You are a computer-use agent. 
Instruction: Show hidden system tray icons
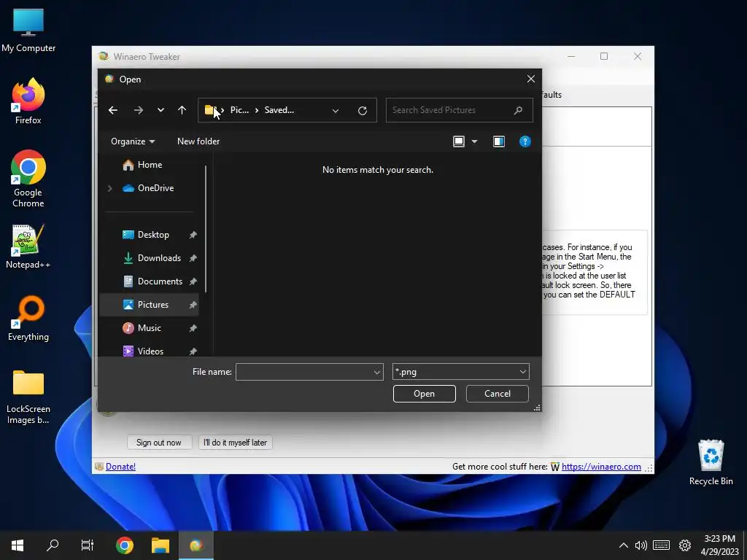point(623,545)
